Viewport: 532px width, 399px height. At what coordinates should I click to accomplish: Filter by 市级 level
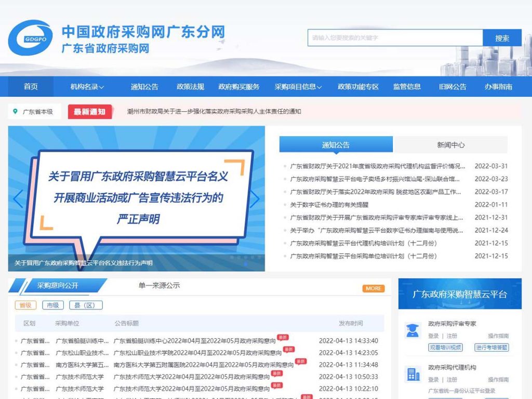coord(52,305)
